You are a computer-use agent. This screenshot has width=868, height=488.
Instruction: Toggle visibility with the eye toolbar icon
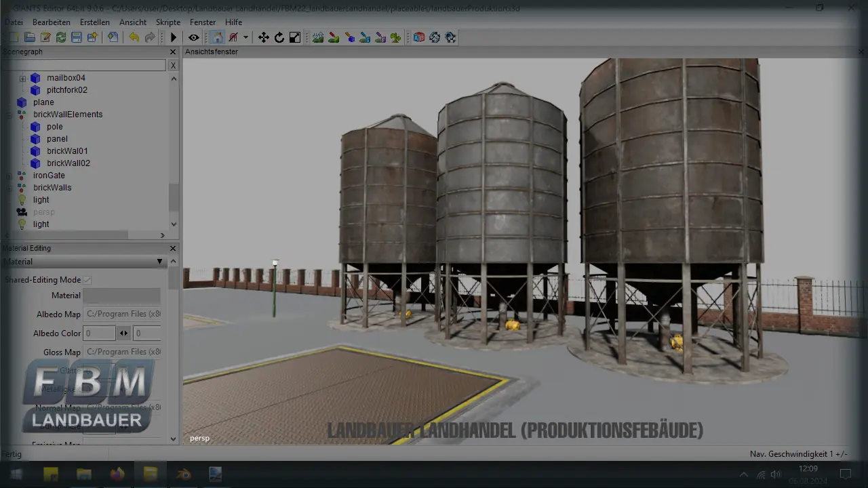(194, 37)
